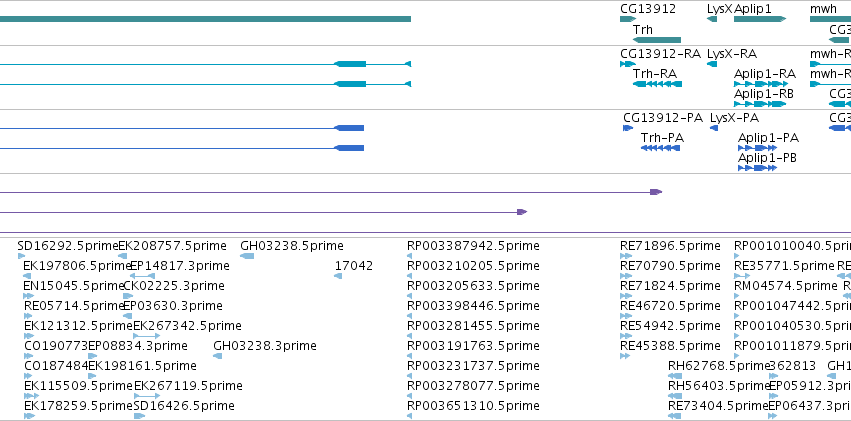Select the 17042 feature arrow

tap(338, 276)
